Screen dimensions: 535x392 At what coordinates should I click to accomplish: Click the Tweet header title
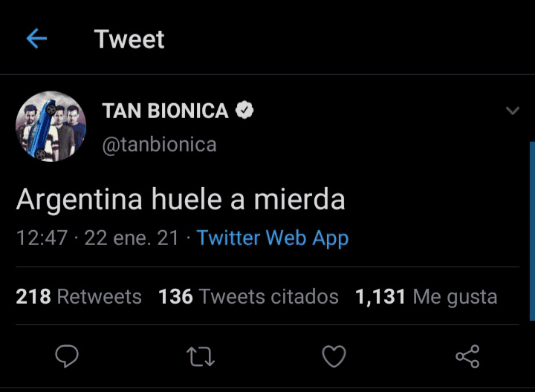[129, 39]
